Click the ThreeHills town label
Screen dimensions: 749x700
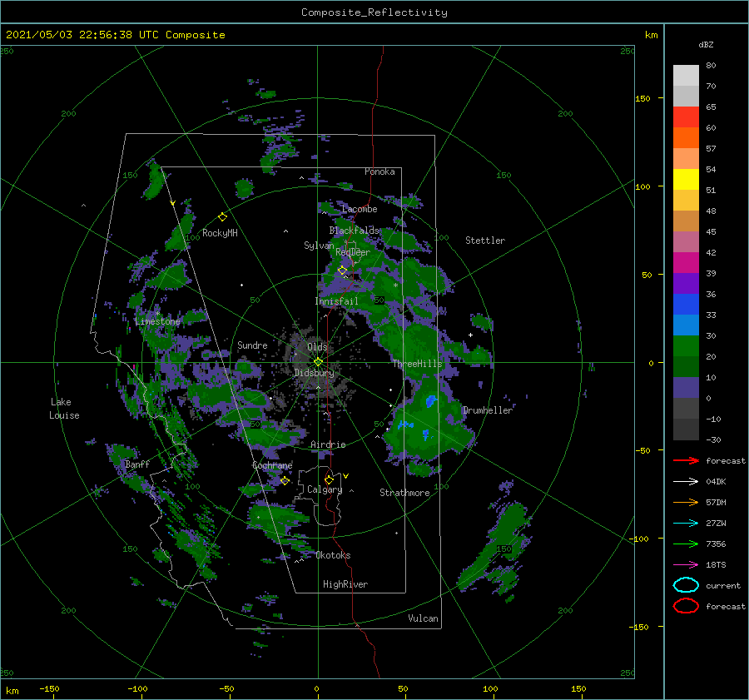pyautogui.click(x=417, y=364)
